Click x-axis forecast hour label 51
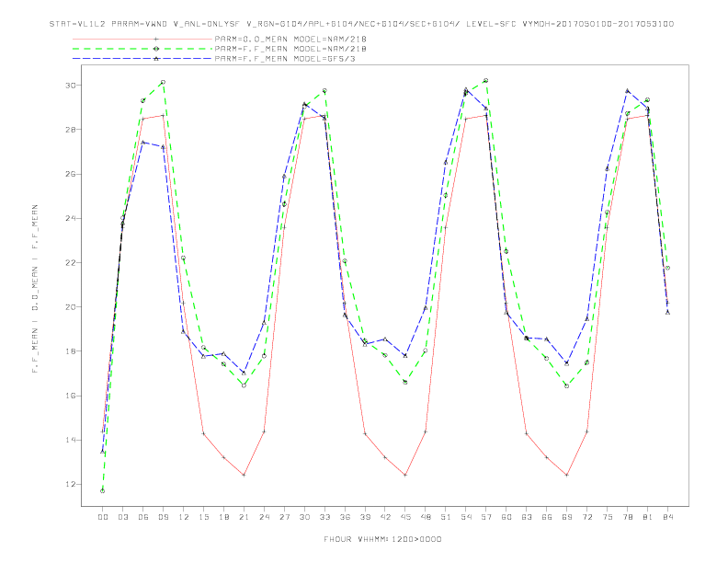This screenshot has width=728, height=563. [446, 517]
